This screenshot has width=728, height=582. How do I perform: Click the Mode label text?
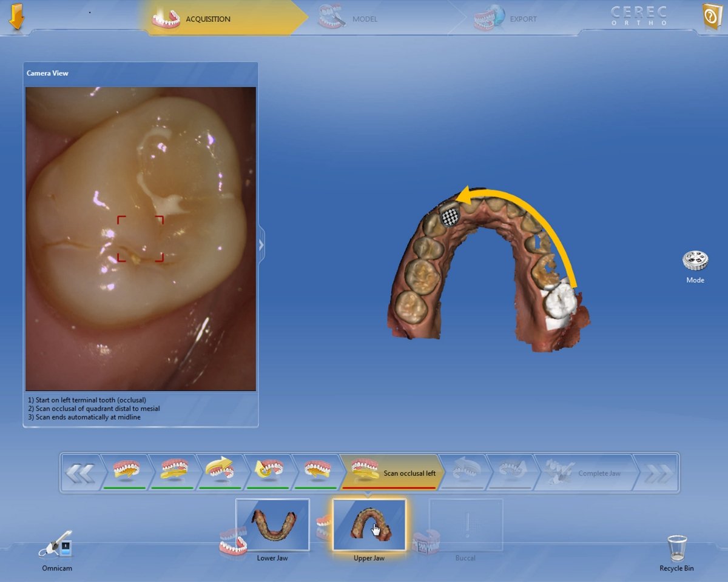tap(695, 280)
